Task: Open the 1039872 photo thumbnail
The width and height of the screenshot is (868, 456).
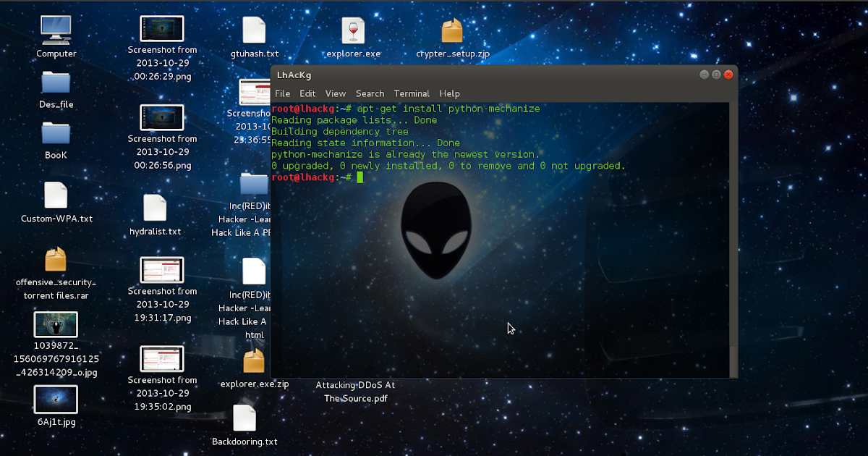Action: coord(56,324)
